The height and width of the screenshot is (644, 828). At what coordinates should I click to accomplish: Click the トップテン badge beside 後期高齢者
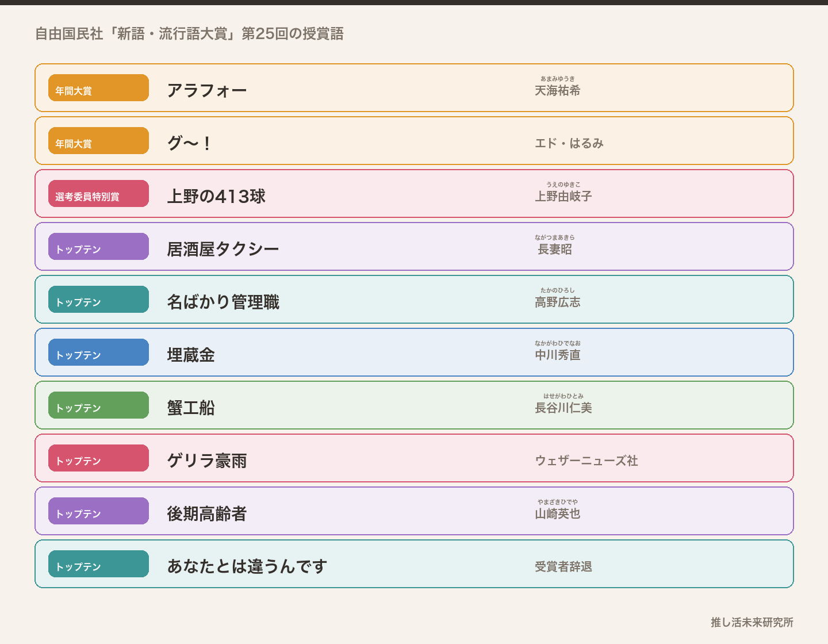[98, 511]
